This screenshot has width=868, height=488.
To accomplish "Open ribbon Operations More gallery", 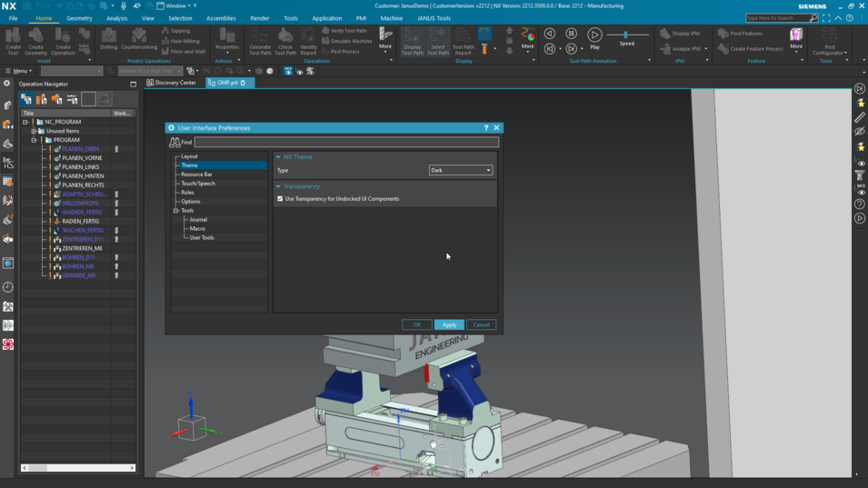I will tap(385, 39).
